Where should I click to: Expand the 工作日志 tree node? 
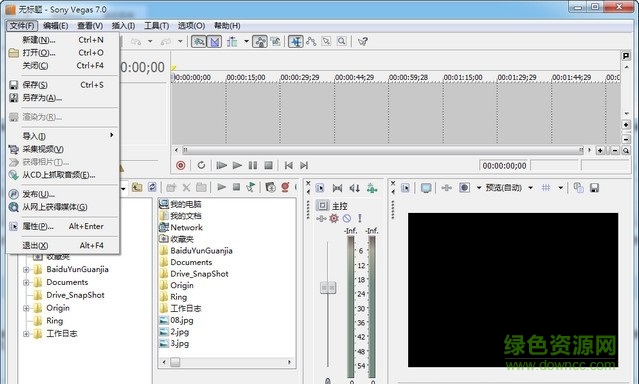tap(26, 334)
